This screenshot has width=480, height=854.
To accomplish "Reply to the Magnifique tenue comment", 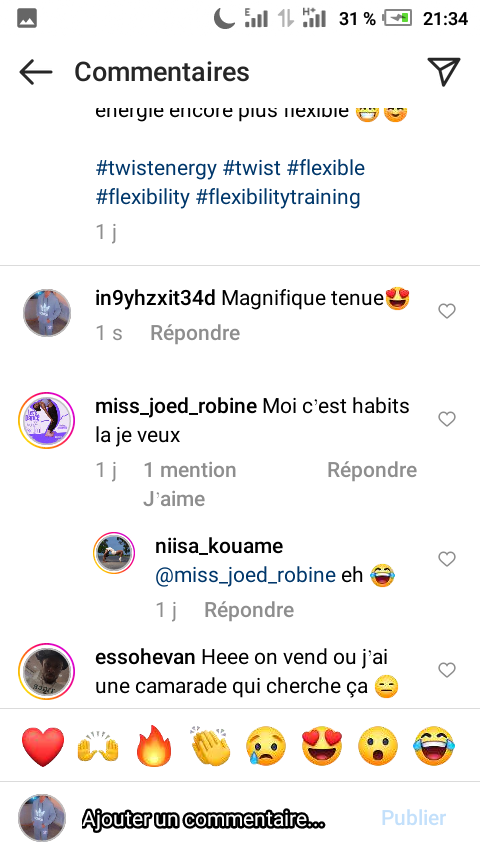I will point(195,333).
